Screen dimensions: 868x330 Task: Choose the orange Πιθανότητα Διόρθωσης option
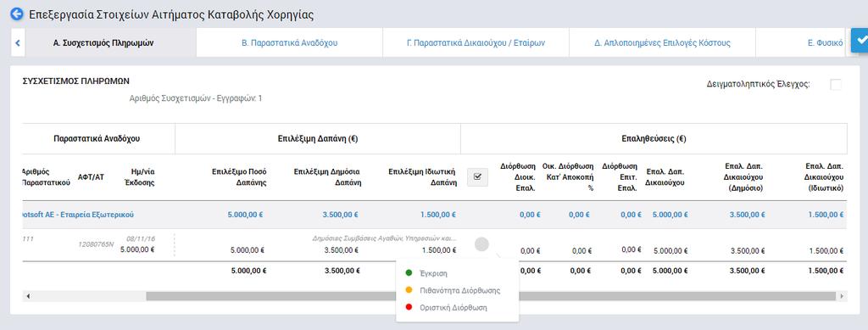click(x=453, y=290)
